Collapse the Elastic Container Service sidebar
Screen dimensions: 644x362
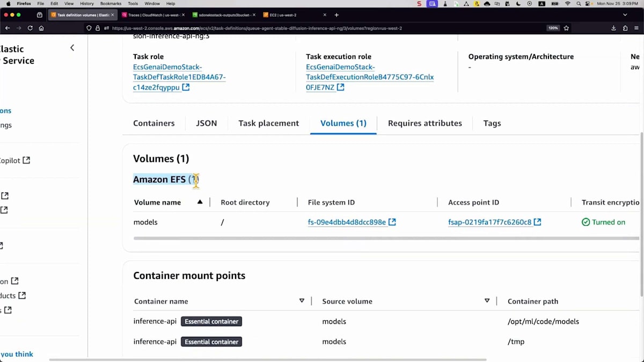click(x=72, y=48)
